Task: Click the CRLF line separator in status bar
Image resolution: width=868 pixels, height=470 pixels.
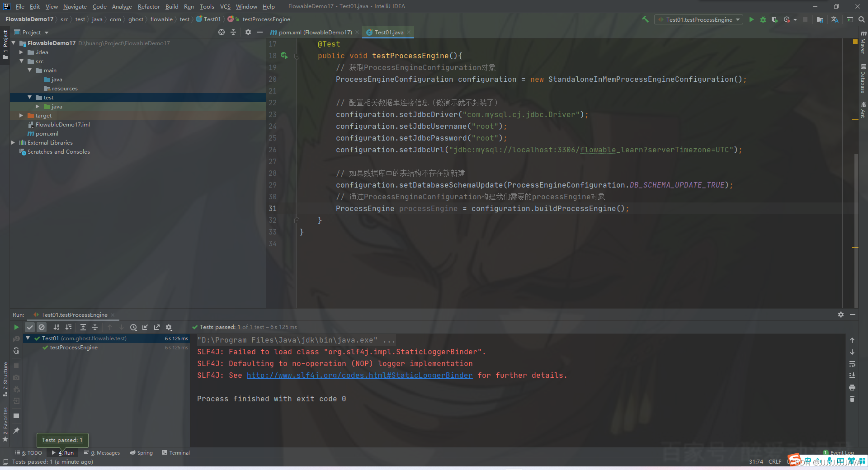Action: (x=774, y=461)
